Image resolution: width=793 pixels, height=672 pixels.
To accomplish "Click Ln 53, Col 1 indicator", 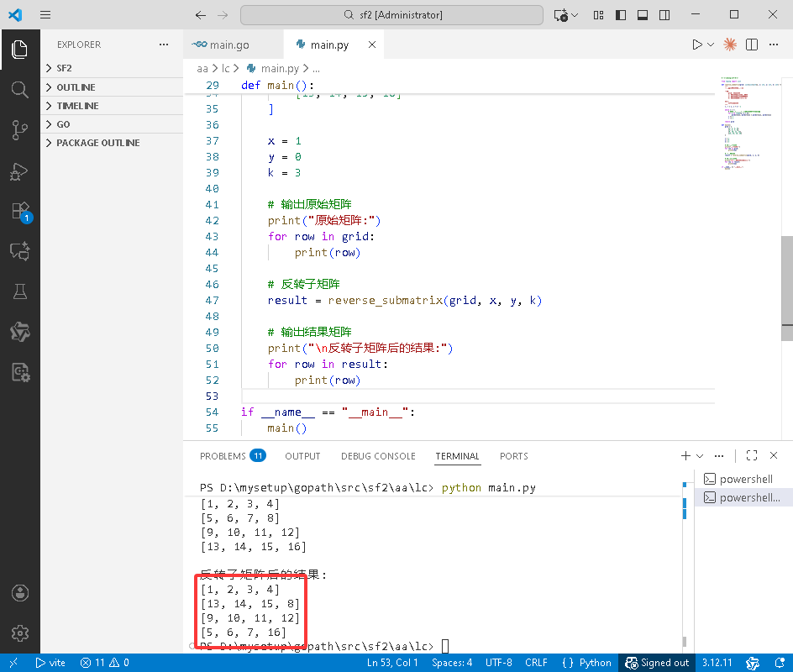I will click(x=392, y=663).
